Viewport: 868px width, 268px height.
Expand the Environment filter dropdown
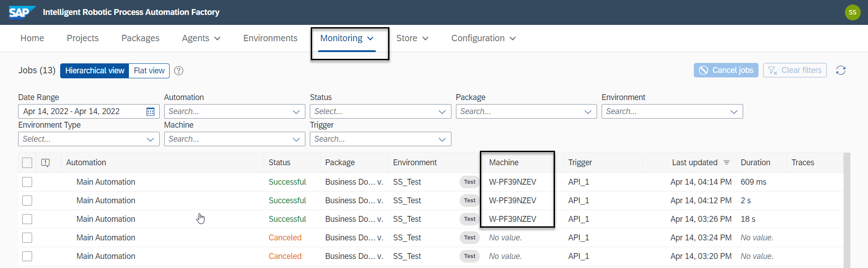[734, 112]
